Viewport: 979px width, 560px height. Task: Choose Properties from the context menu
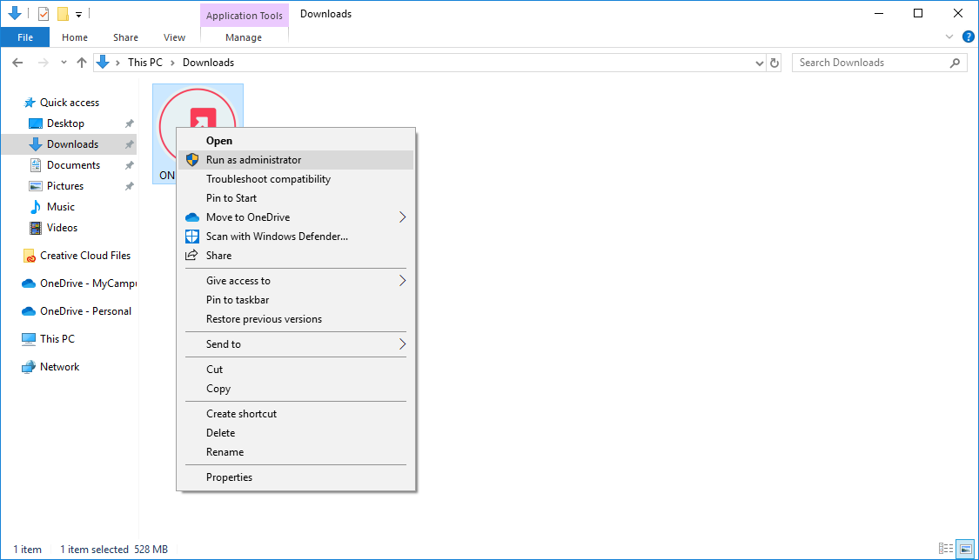[296, 477]
